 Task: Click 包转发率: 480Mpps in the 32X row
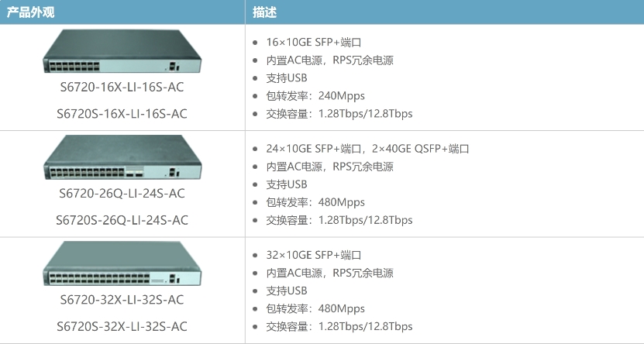pos(315,308)
